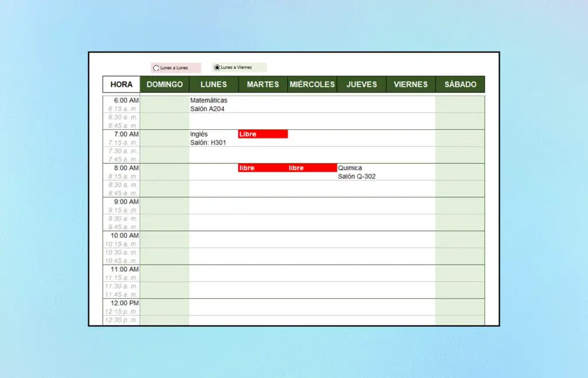Select the 12:00 PM time cell
Screen dimensions: 588x378
click(x=125, y=303)
